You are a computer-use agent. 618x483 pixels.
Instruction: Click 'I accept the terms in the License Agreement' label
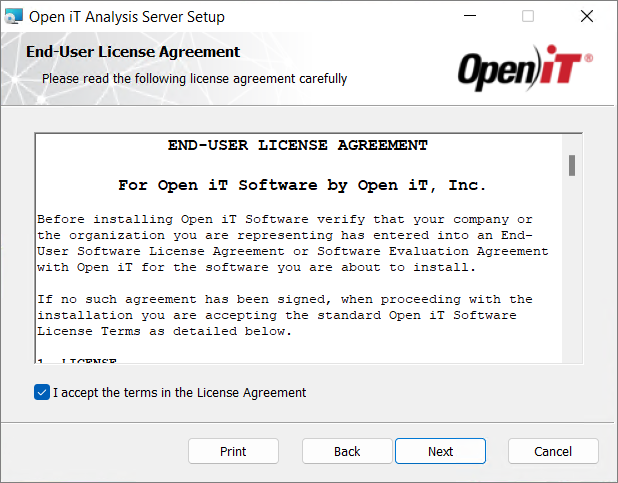179,393
